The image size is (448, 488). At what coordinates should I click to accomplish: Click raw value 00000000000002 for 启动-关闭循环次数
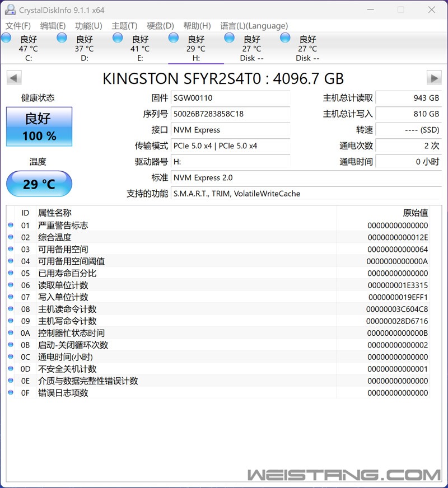pos(398,345)
